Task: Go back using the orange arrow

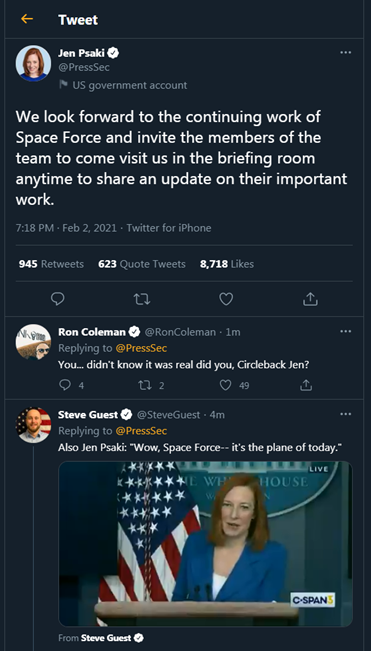Action: [27, 19]
